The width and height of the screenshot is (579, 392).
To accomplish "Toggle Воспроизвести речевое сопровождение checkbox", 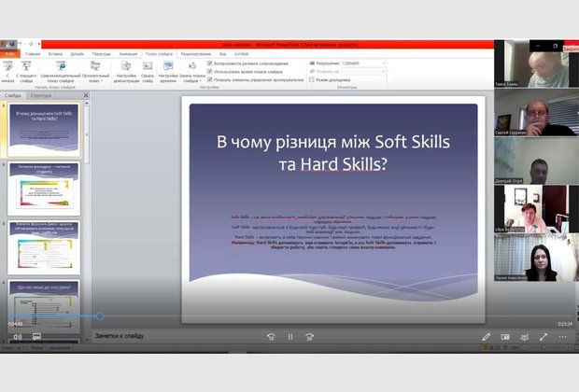I will 209,63.
